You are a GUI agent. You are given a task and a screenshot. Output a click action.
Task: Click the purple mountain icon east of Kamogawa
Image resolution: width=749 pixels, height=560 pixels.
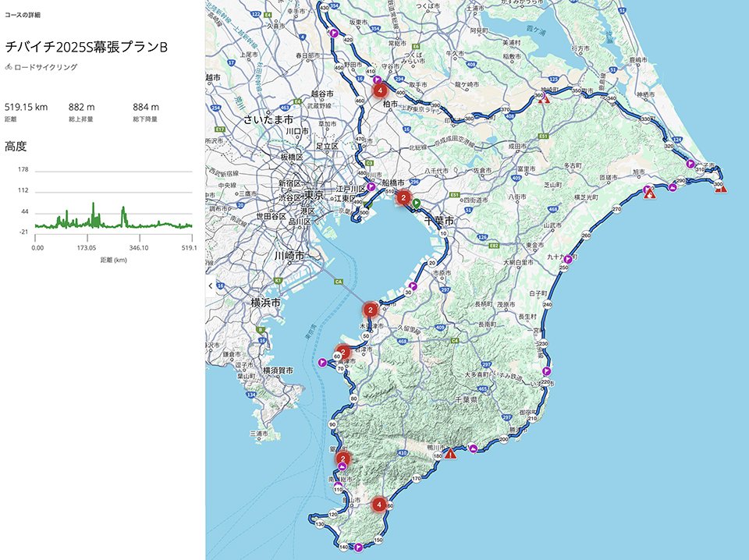(474, 448)
